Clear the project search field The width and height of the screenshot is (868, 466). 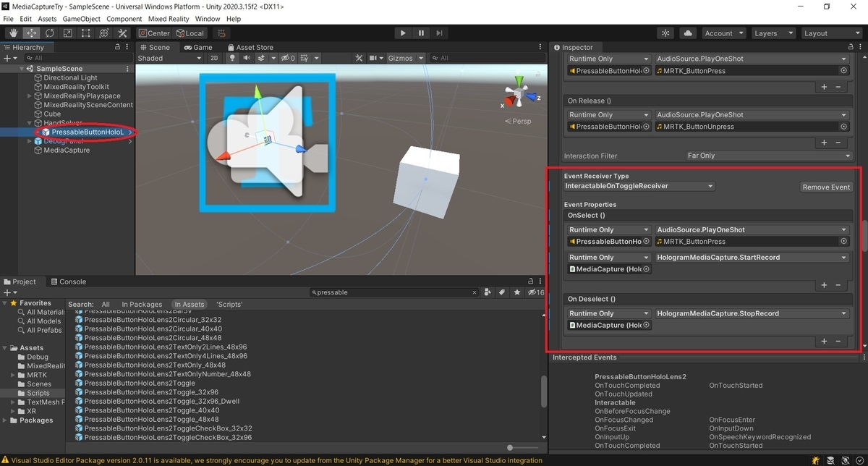click(x=475, y=293)
